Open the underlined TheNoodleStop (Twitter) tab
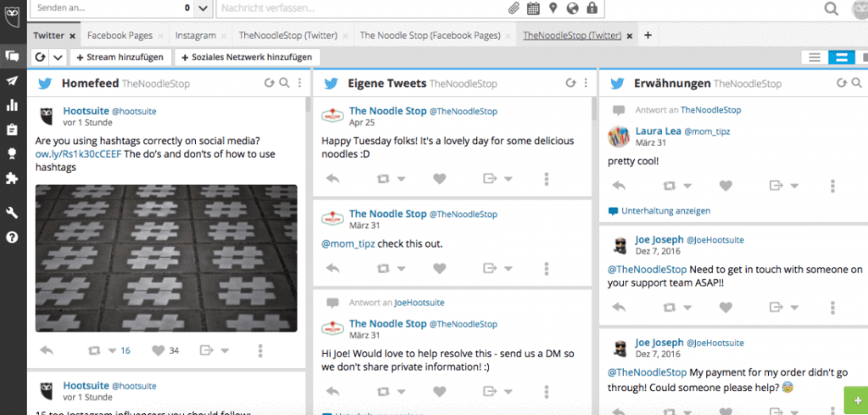 [x=572, y=36]
